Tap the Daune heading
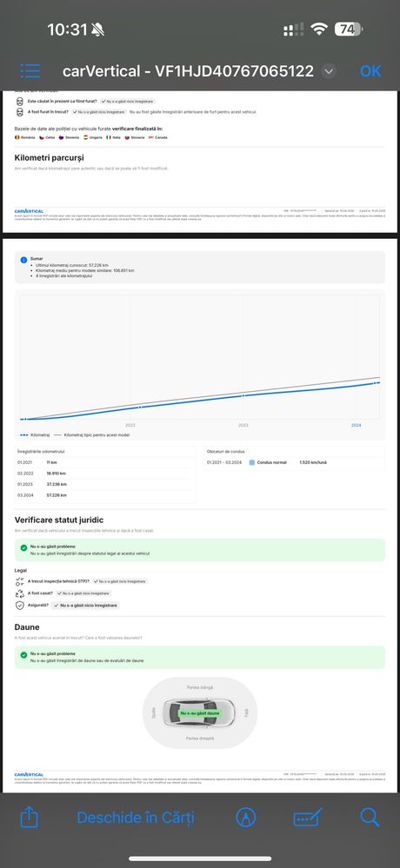The height and width of the screenshot is (868, 400). 27,627
